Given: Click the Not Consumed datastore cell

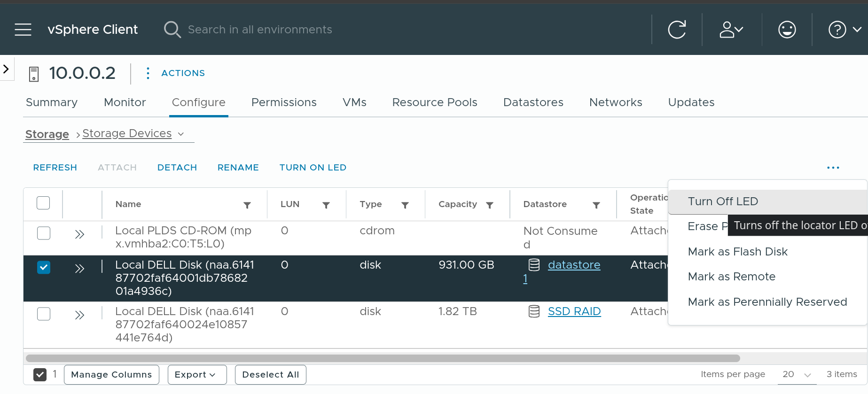Looking at the screenshot, I should pyautogui.click(x=560, y=238).
